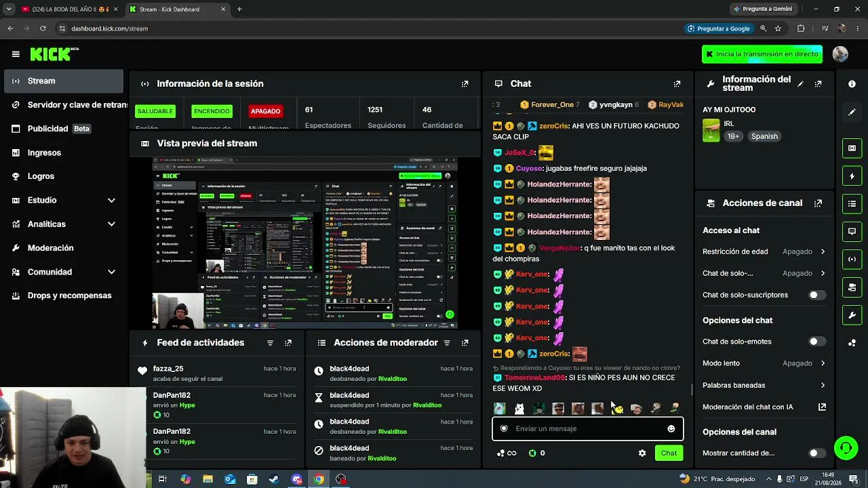Image resolution: width=868 pixels, height=488 pixels.
Task: Open Chat de solo-... setting
Action: click(x=764, y=273)
